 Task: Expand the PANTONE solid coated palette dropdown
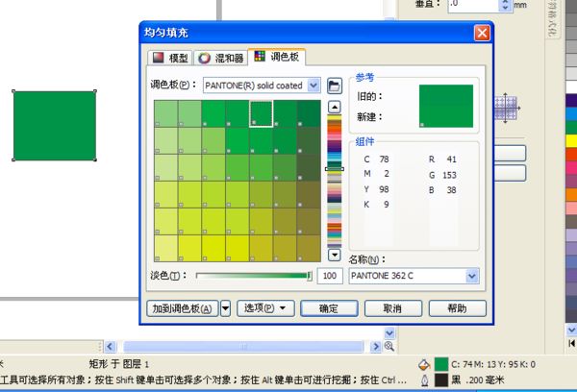pos(314,86)
